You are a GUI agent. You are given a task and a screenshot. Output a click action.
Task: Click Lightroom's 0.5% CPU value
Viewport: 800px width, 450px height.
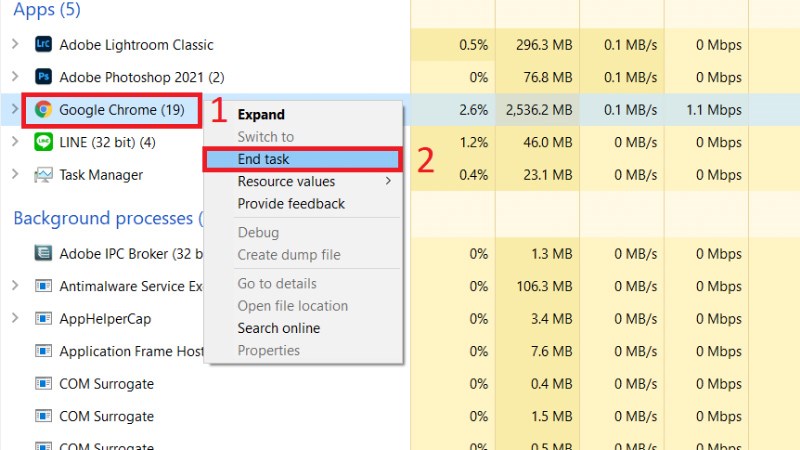[x=473, y=45]
